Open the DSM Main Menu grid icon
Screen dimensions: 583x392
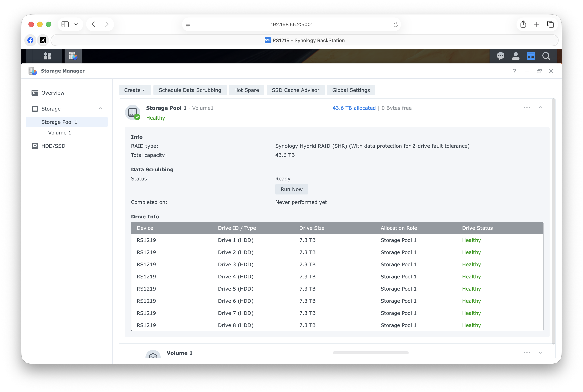[47, 56]
